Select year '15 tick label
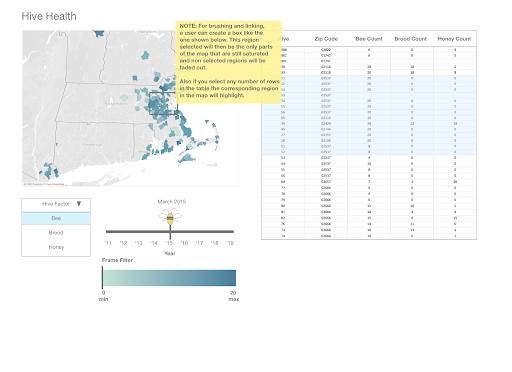The image size is (512, 372). 169,243
